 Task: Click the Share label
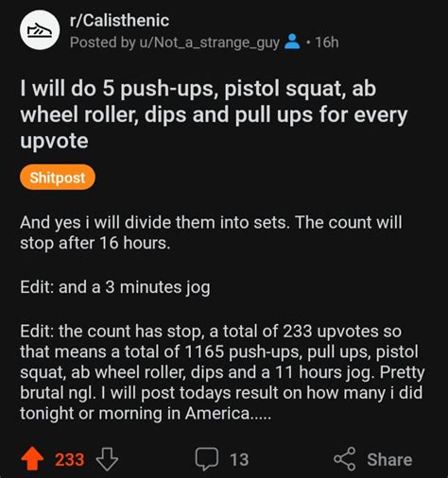[389, 460]
